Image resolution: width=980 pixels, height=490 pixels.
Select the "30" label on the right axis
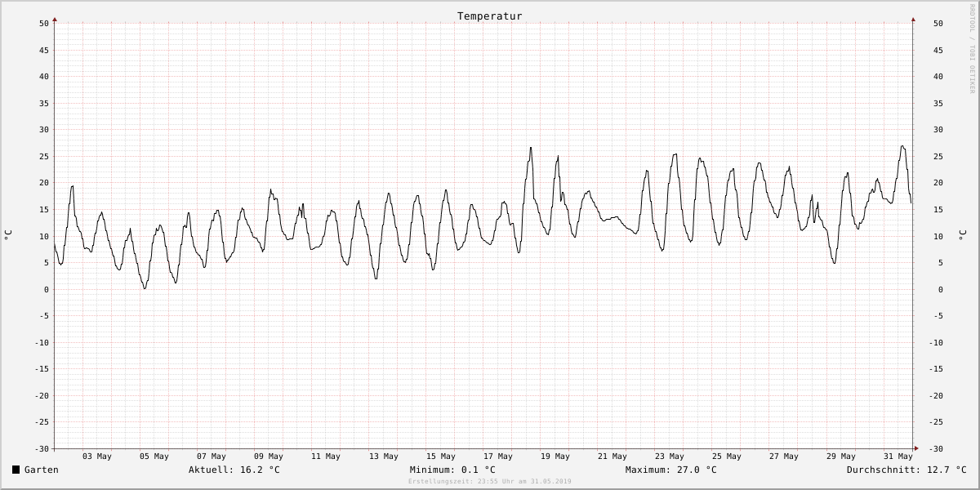[x=938, y=130]
